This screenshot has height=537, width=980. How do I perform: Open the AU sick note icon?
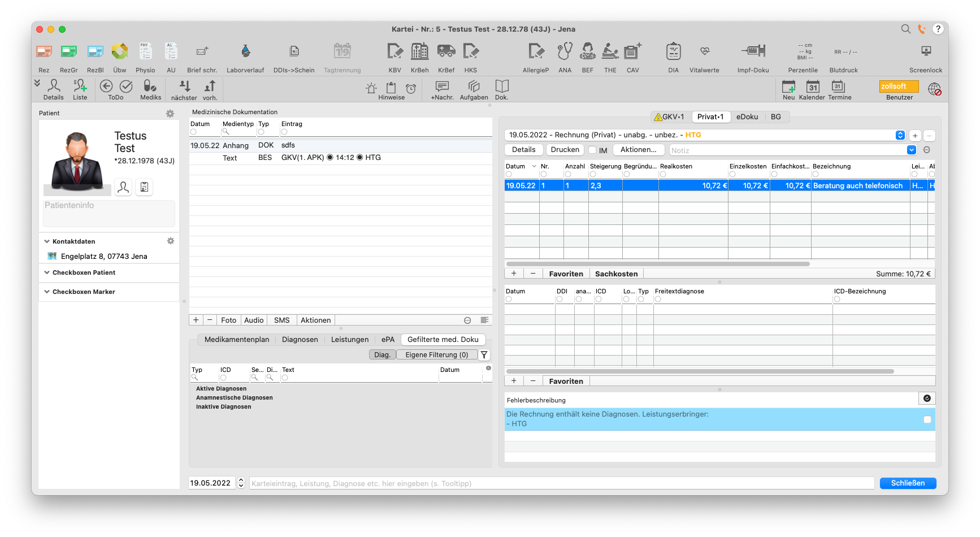tap(171, 51)
